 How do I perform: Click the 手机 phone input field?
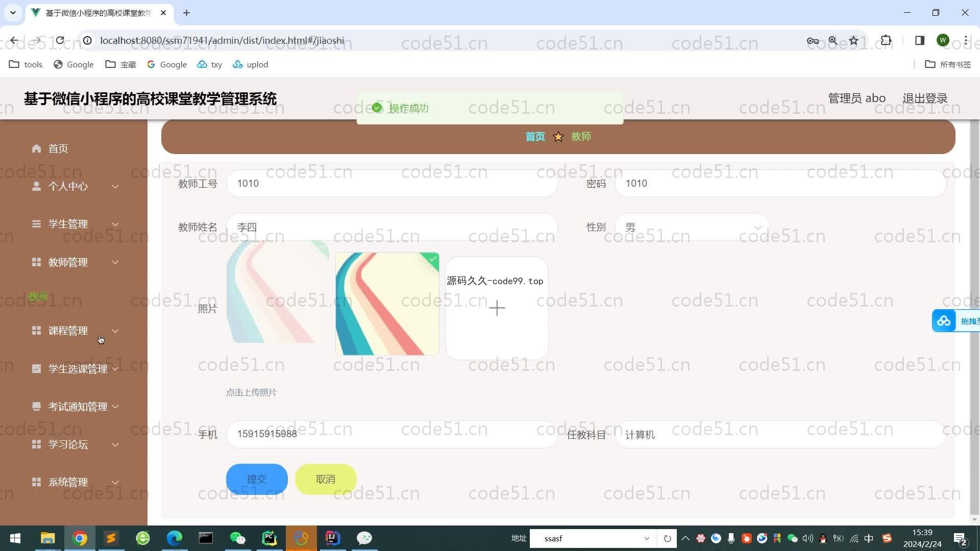click(x=392, y=434)
